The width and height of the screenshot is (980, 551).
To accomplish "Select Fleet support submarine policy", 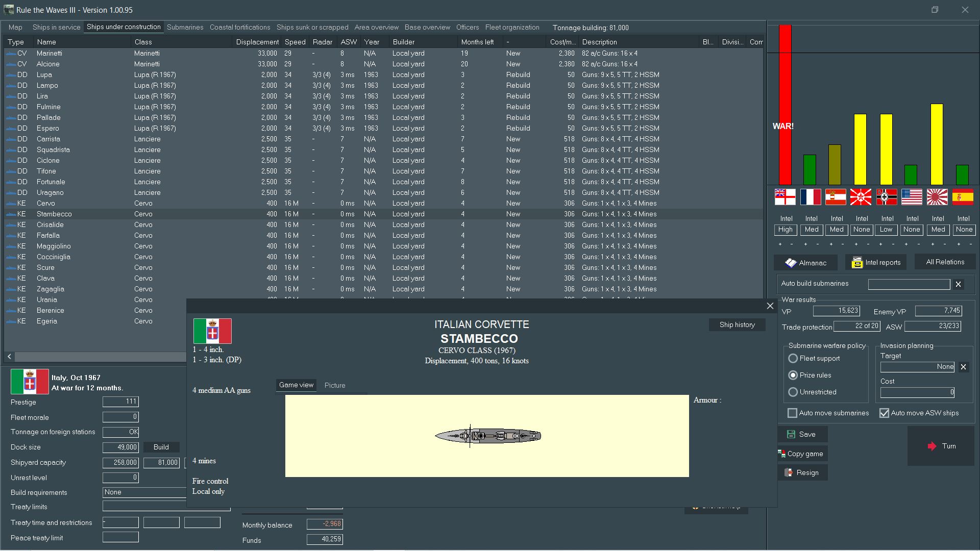I will [793, 359].
